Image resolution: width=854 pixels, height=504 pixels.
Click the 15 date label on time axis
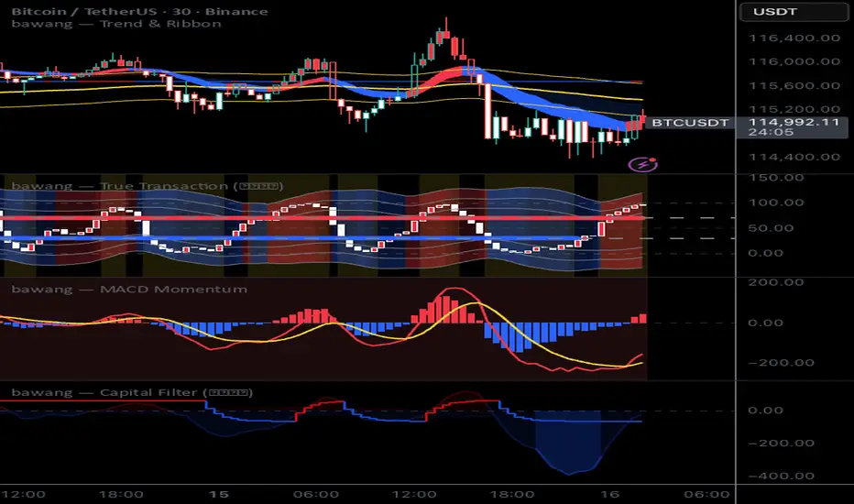click(218, 495)
